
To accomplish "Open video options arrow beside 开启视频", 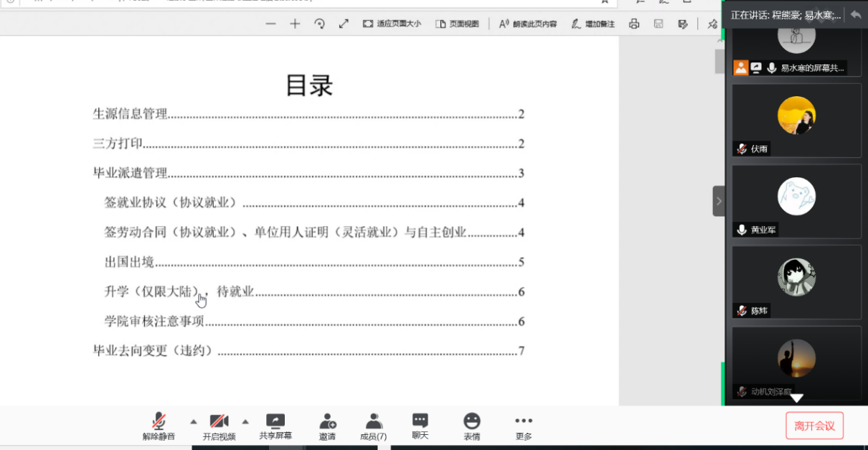I will click(245, 422).
